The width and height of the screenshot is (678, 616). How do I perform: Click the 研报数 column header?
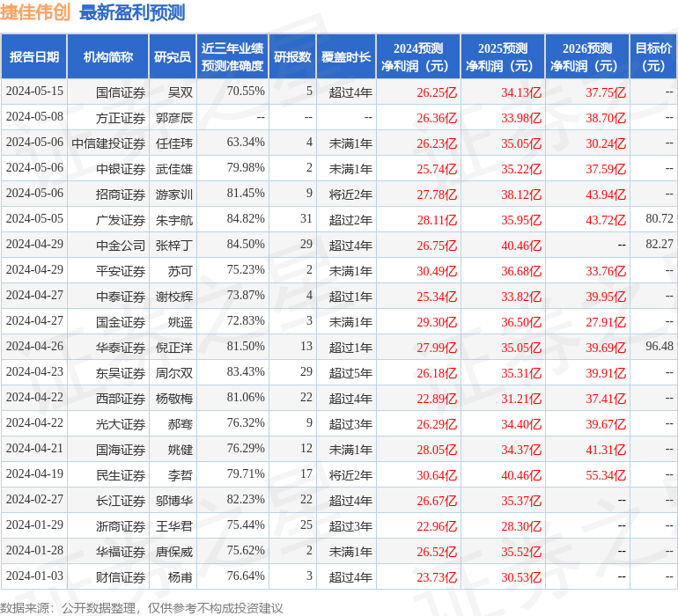[x=292, y=56]
